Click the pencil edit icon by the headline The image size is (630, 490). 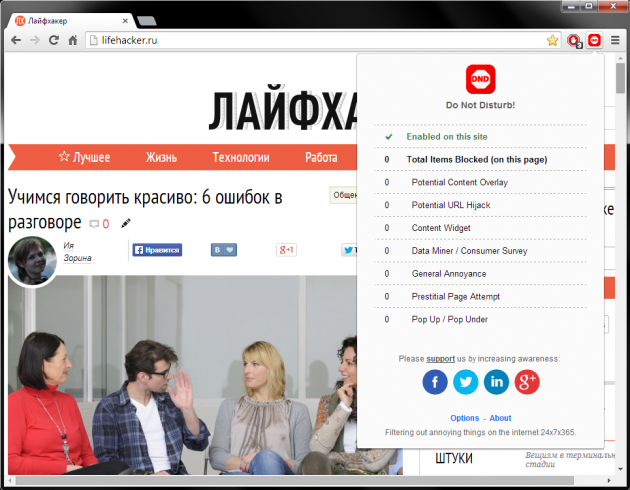tap(126, 223)
